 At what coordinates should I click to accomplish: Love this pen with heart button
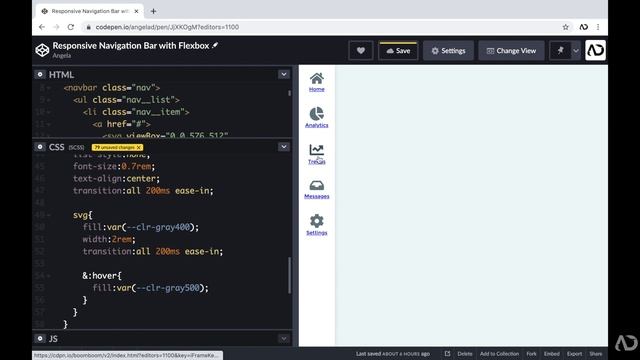pos(360,51)
